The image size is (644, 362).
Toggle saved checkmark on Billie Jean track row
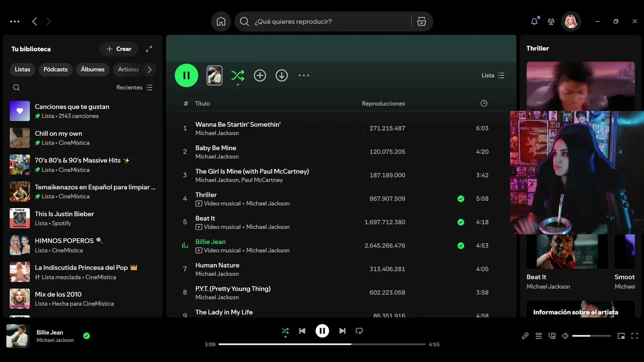[461, 246]
